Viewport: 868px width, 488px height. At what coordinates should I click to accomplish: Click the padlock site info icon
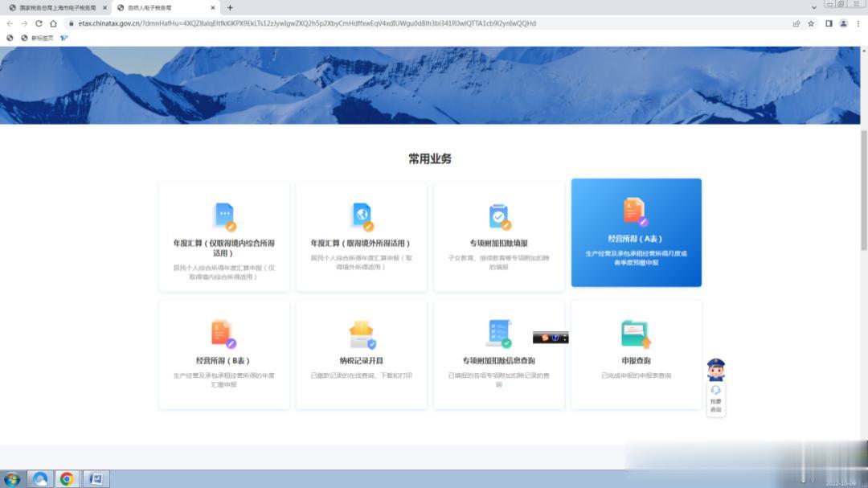coord(71,23)
